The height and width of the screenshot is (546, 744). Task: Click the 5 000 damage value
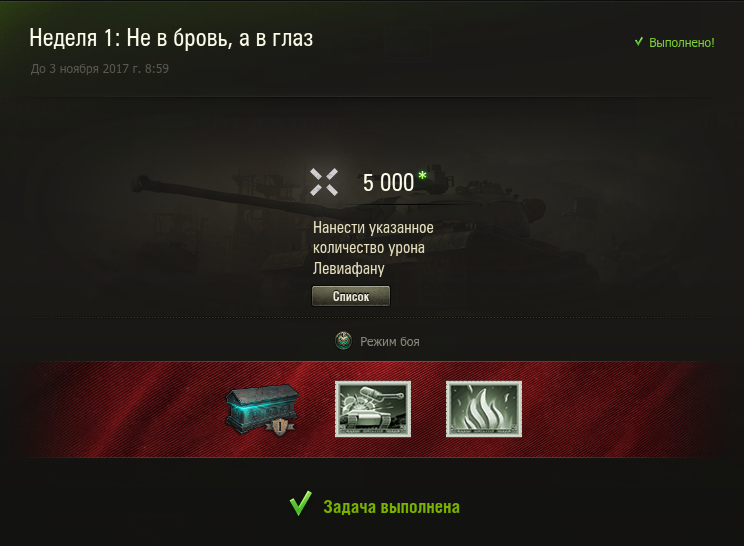coord(389,183)
